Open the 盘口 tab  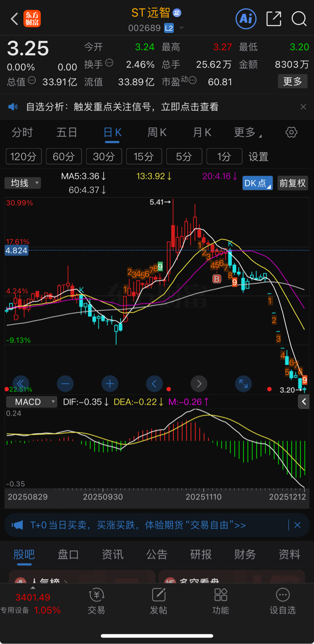[x=68, y=555]
